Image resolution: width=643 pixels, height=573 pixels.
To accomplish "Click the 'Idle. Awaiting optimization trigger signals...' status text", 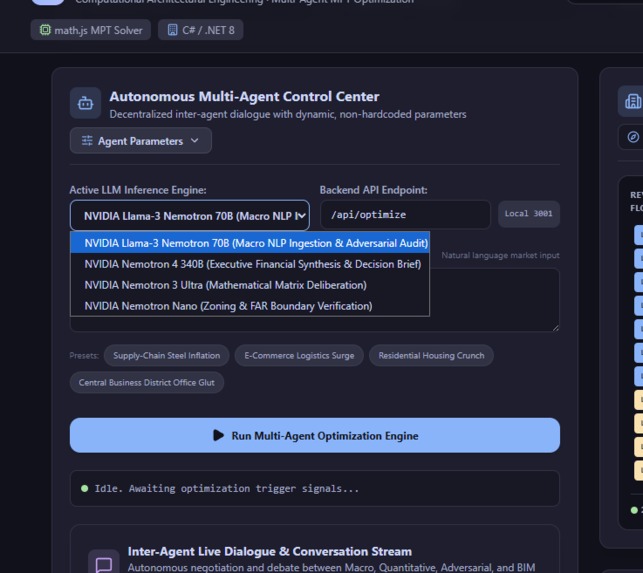I will [x=226, y=488].
